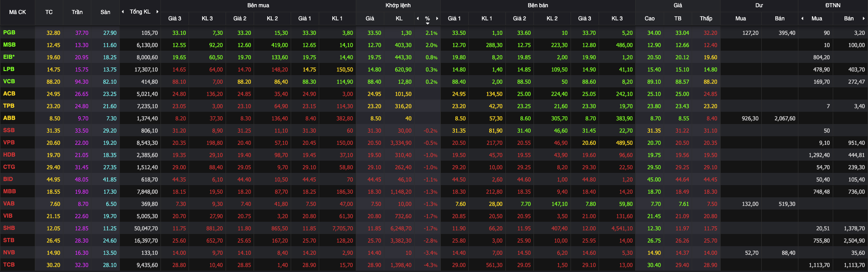Click the left arrow in ĐTNN header
Screen dimensions: 868x272
(802, 19)
